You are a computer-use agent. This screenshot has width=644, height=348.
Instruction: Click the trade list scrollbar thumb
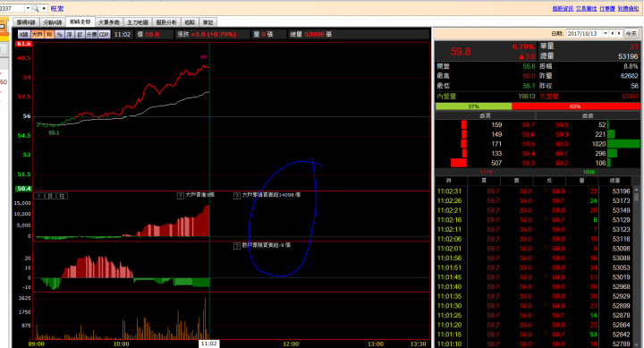[637, 196]
